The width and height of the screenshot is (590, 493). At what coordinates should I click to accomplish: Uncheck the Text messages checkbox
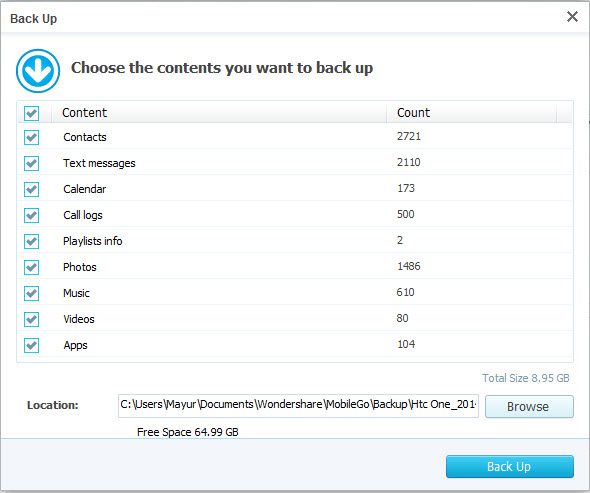pyautogui.click(x=31, y=163)
